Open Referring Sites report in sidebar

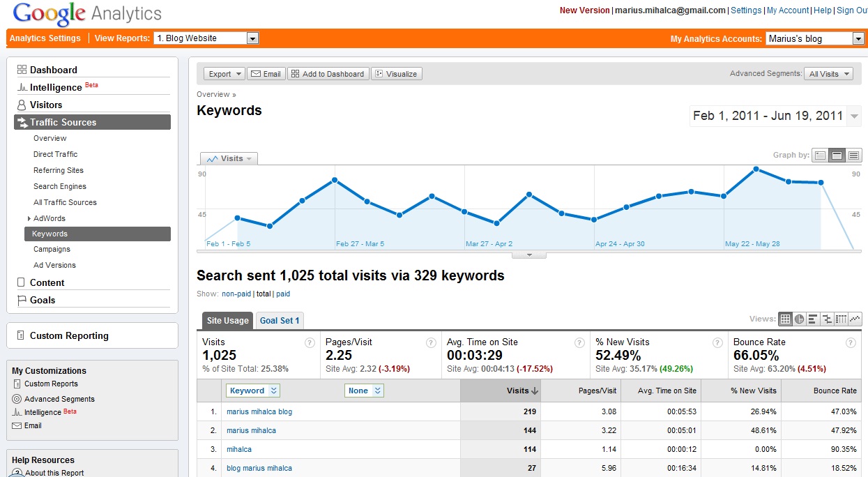click(59, 170)
